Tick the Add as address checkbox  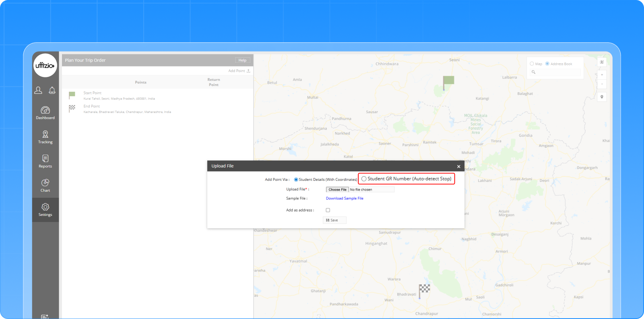[x=328, y=210]
